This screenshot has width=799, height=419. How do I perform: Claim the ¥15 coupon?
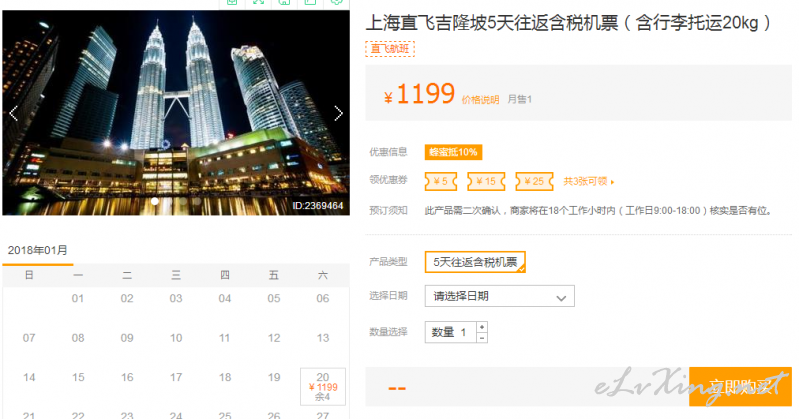[486, 181]
